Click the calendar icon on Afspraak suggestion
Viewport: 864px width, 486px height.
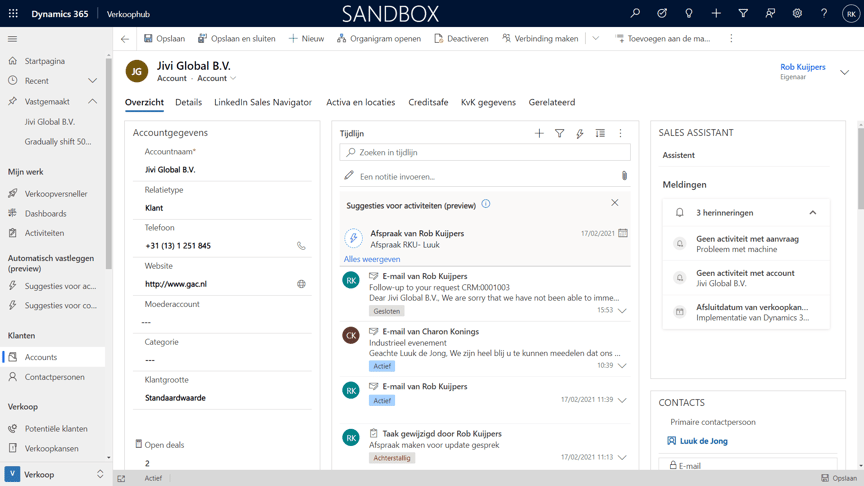click(623, 233)
